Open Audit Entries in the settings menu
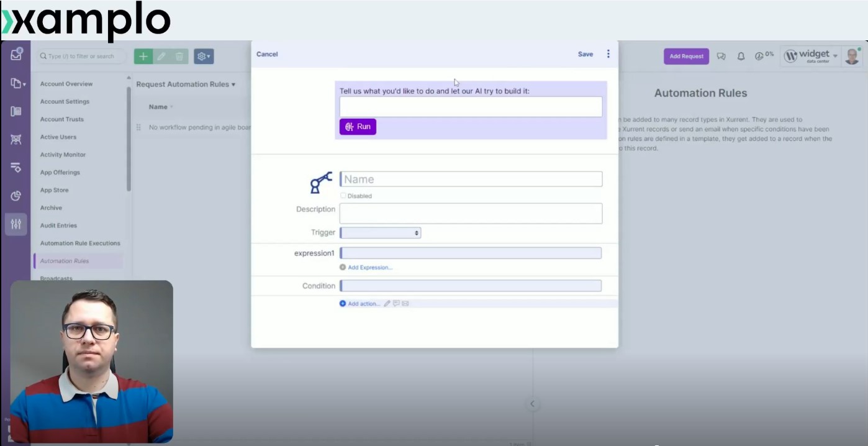 58,225
